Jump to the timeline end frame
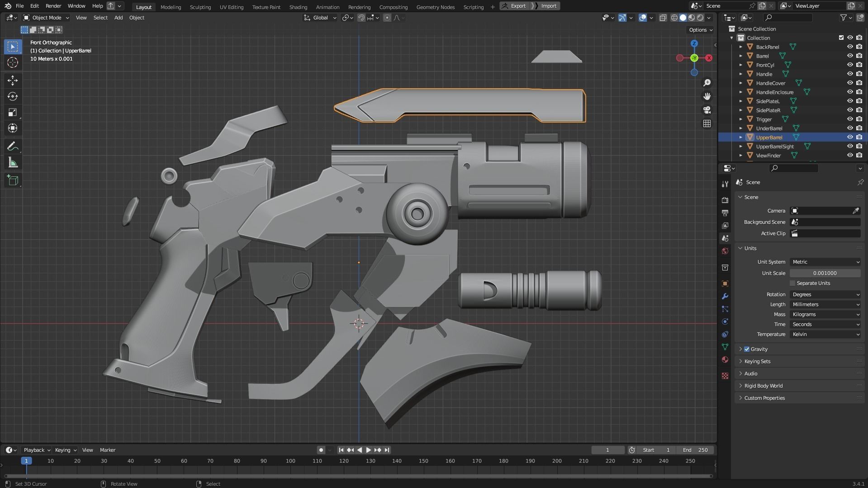 click(x=387, y=450)
